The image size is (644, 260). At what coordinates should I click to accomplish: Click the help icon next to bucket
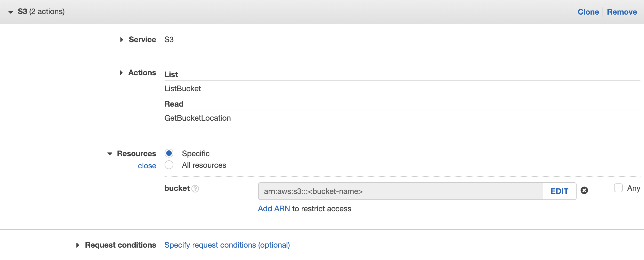point(195,189)
